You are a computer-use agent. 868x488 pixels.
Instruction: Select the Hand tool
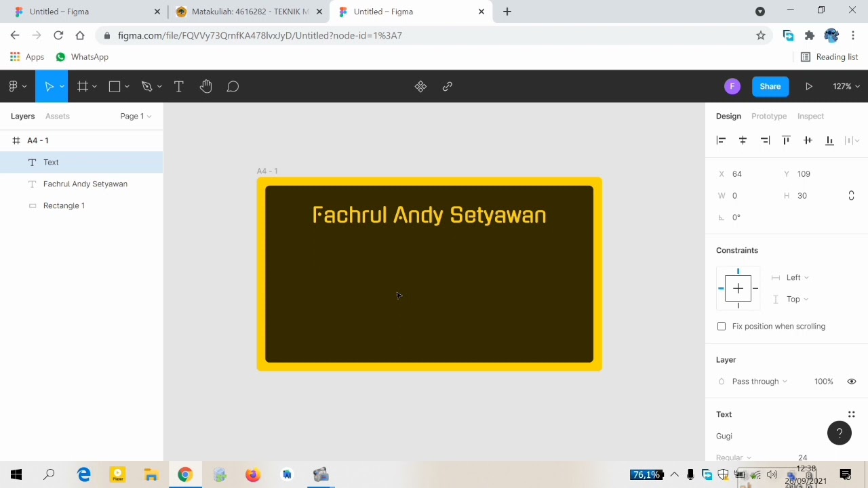click(x=206, y=86)
